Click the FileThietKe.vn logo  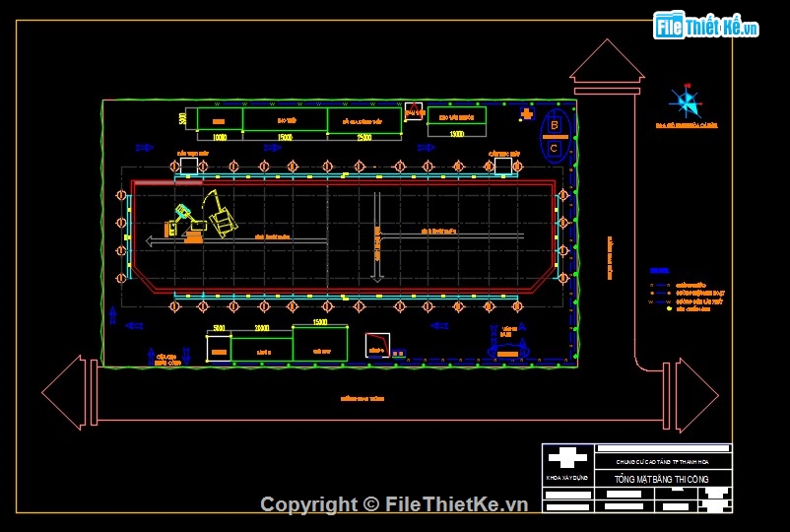pyautogui.click(x=706, y=25)
